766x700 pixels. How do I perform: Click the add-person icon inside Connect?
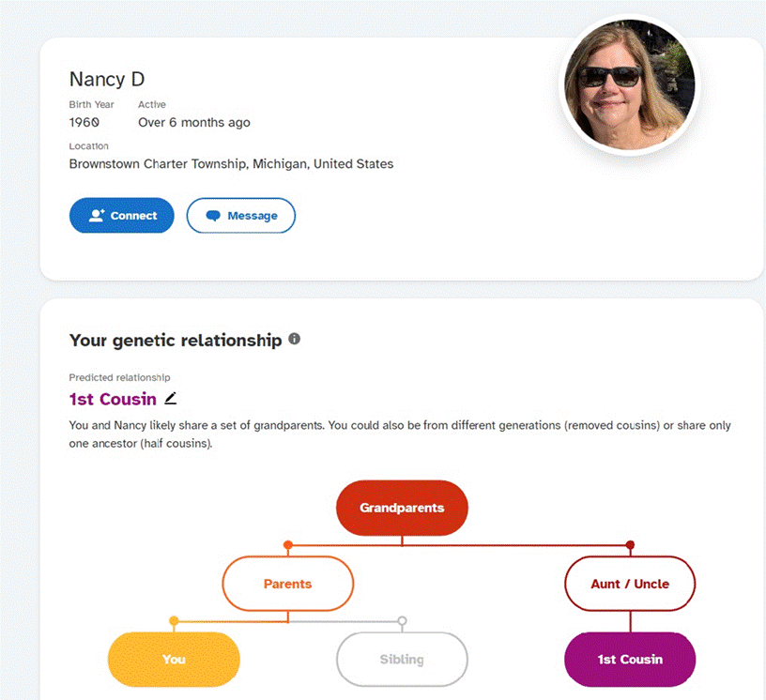[x=97, y=216]
